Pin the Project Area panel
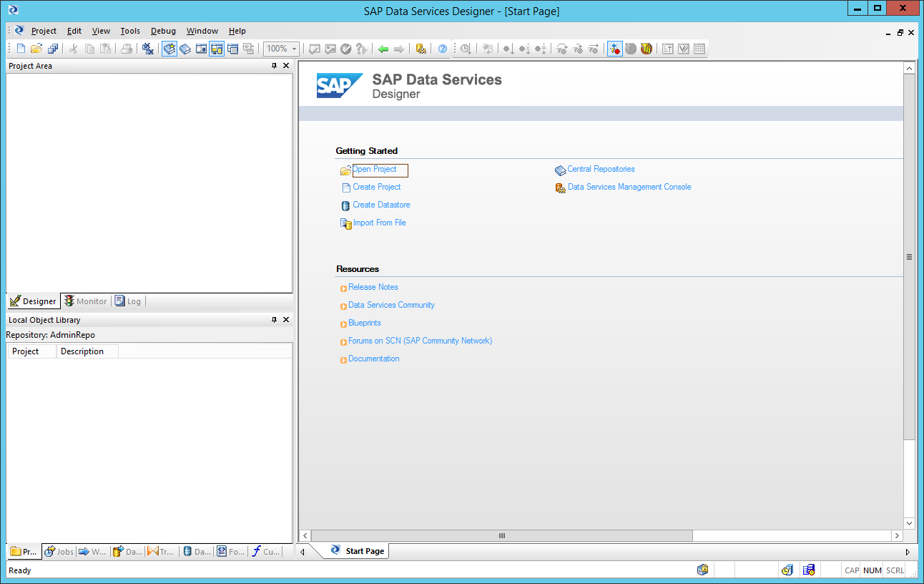Screen dimensions: 924x584 point(274,66)
